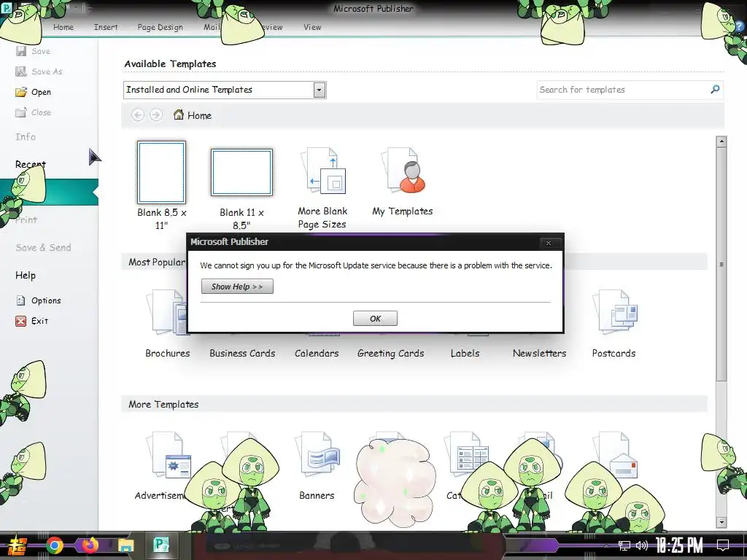The image size is (747, 560).
Task: Click Show Help in the error dialog
Action: pyautogui.click(x=237, y=287)
